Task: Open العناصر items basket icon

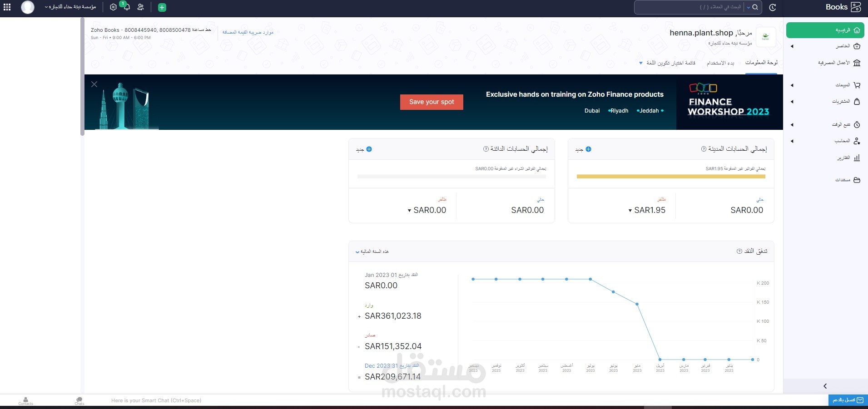Action: pyautogui.click(x=857, y=46)
